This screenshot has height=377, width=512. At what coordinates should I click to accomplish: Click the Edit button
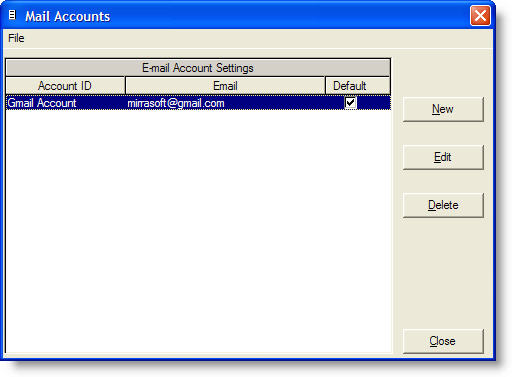pyautogui.click(x=443, y=157)
